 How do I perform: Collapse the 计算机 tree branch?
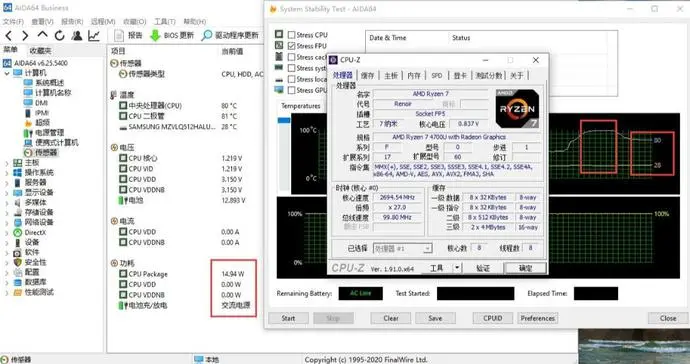[x=7, y=73]
